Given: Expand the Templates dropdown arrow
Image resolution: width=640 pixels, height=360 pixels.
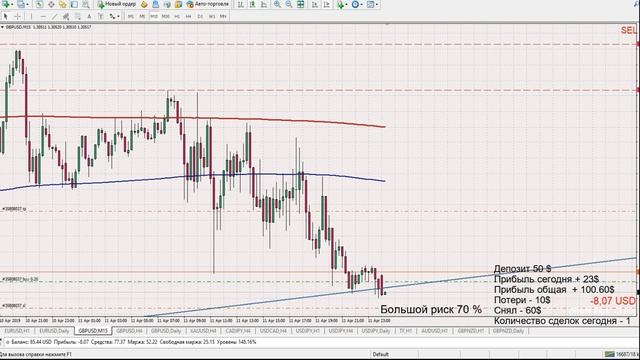Looking at the screenshot, I should (x=377, y=4).
